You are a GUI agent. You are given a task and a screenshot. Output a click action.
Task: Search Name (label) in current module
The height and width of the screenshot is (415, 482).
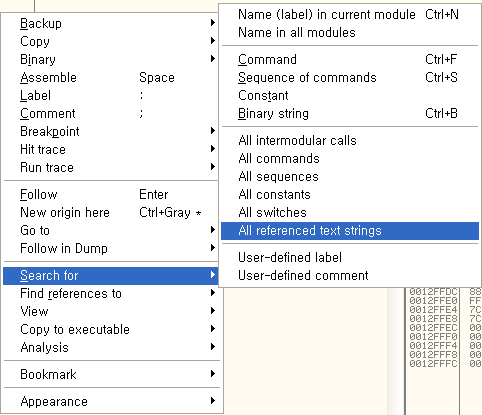pos(350,14)
